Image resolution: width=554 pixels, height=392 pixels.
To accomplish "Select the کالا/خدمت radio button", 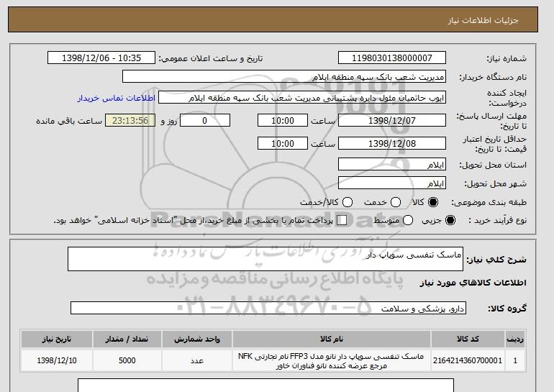I will click(x=348, y=202).
